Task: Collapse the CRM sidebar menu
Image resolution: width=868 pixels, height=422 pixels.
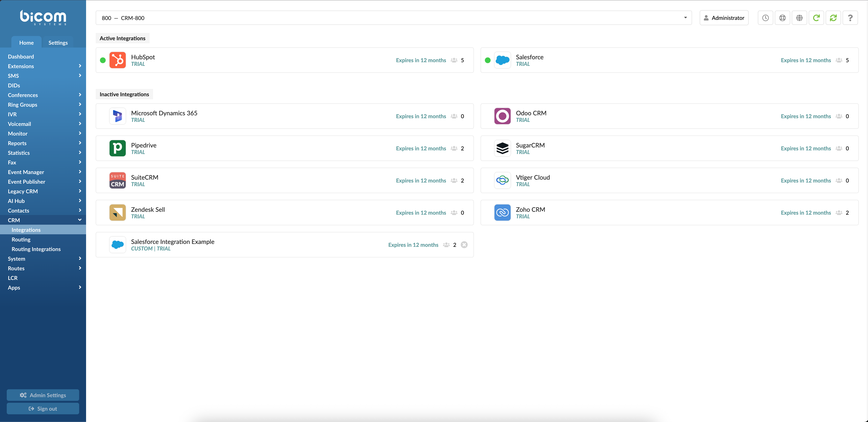Action: 43,220
